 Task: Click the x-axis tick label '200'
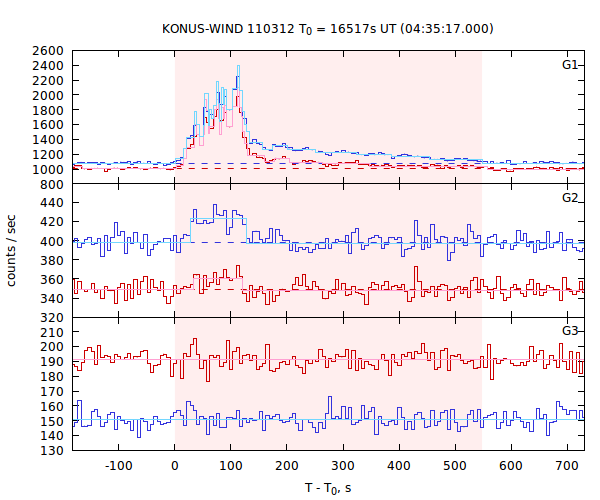click(287, 466)
